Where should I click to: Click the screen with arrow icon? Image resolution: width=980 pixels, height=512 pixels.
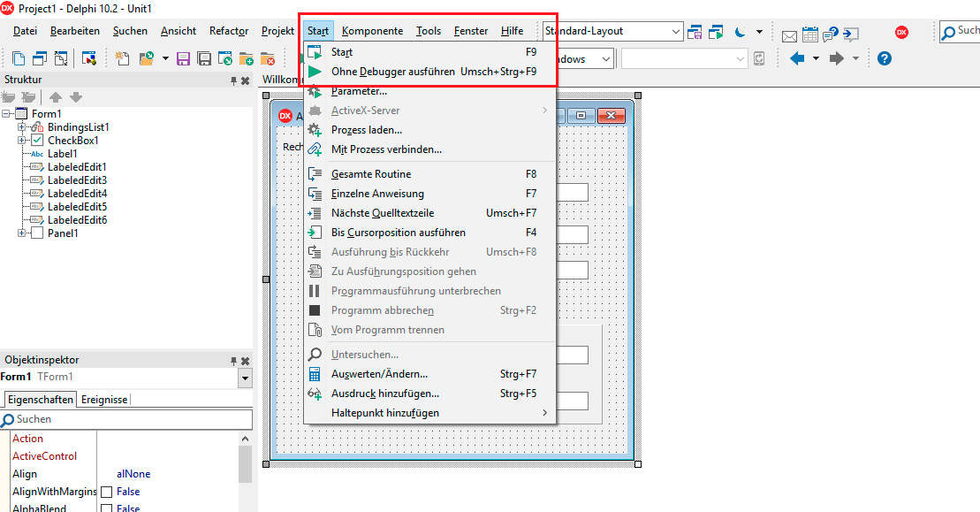click(x=851, y=34)
